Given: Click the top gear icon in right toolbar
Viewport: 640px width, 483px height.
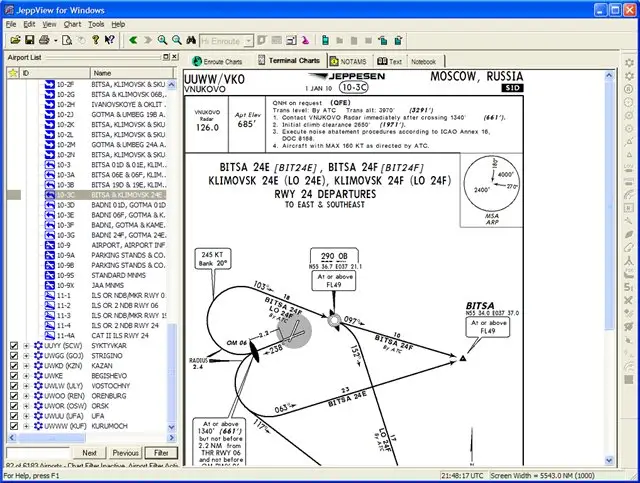Looking at the screenshot, I should tap(629, 62).
